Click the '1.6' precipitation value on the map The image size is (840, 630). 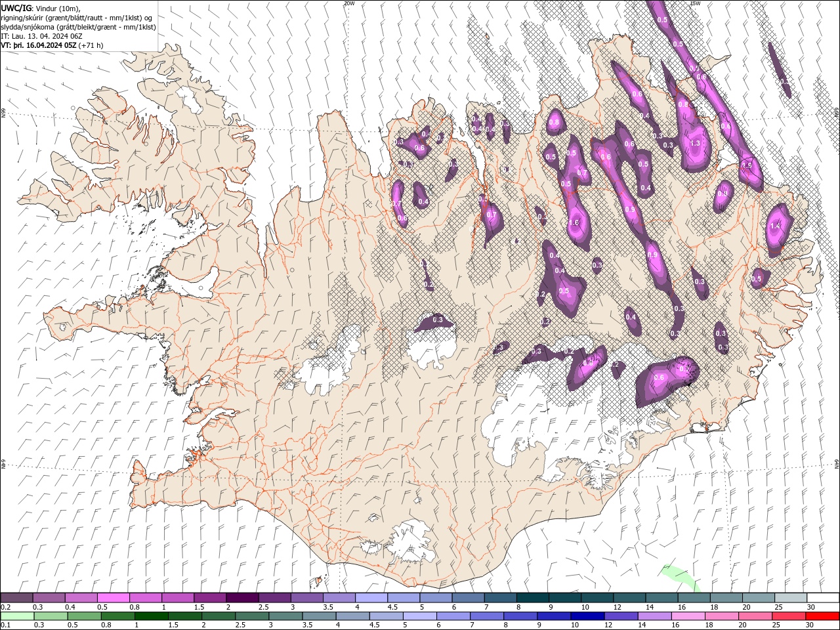coord(574,222)
